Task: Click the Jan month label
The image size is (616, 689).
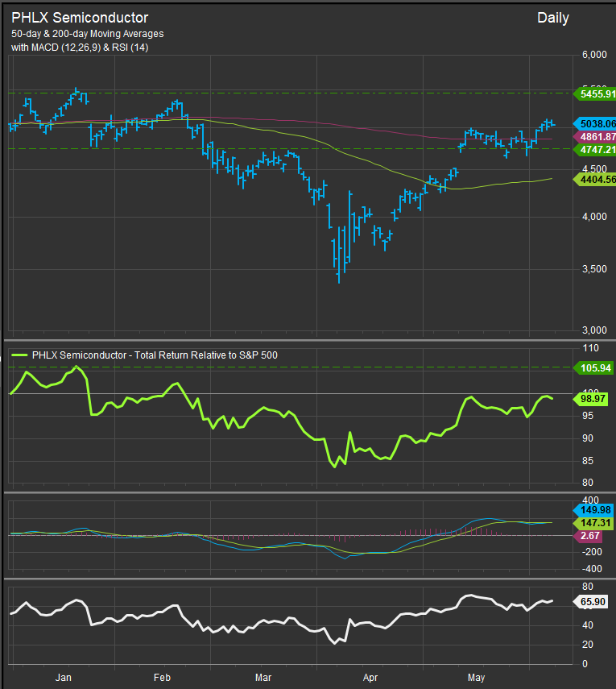Action: click(x=64, y=678)
